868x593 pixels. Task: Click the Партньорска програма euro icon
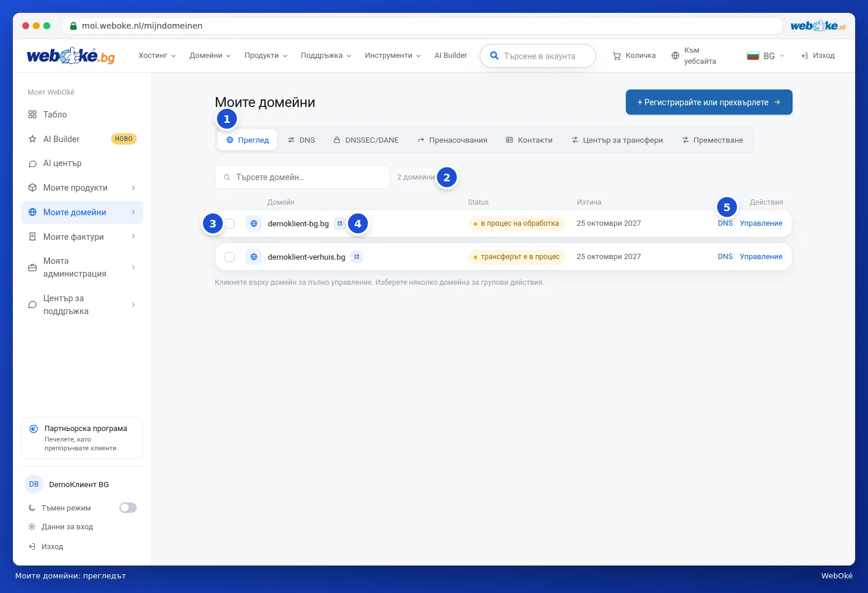[34, 429]
